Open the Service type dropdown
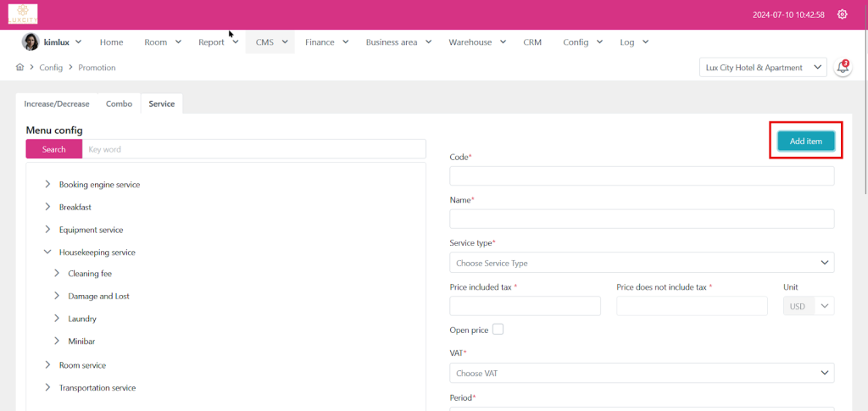 (x=641, y=263)
